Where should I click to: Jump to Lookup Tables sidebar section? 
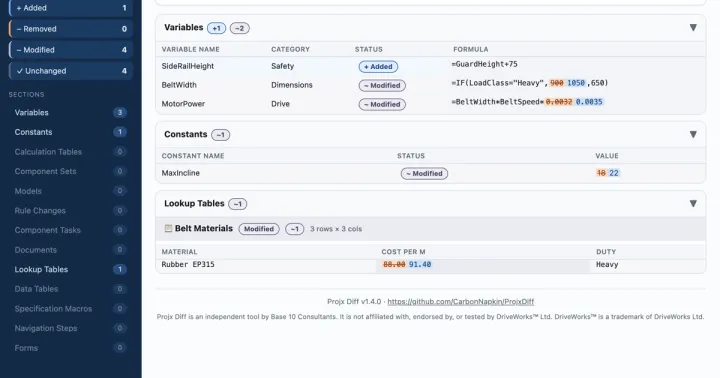click(71, 270)
